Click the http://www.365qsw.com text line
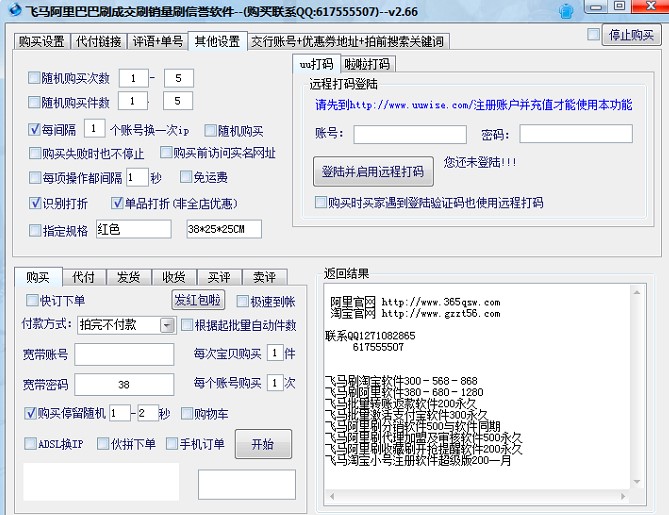This screenshot has width=669, height=515. point(441,302)
